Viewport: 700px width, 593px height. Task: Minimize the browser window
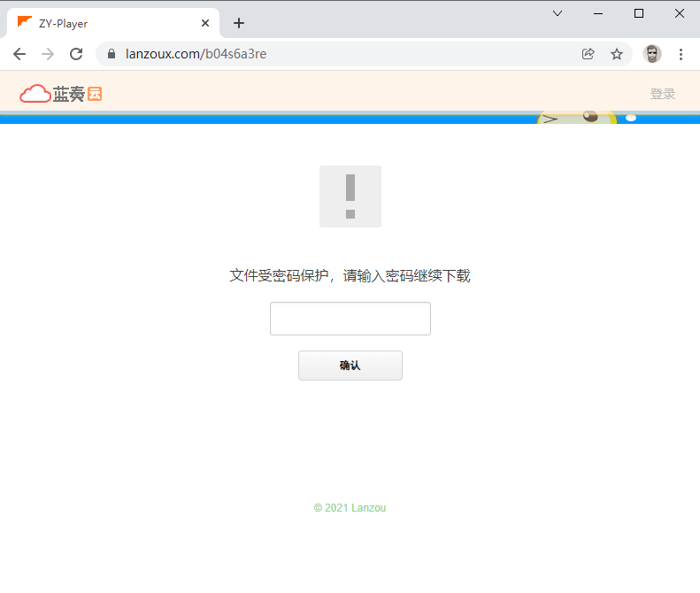coord(598,13)
